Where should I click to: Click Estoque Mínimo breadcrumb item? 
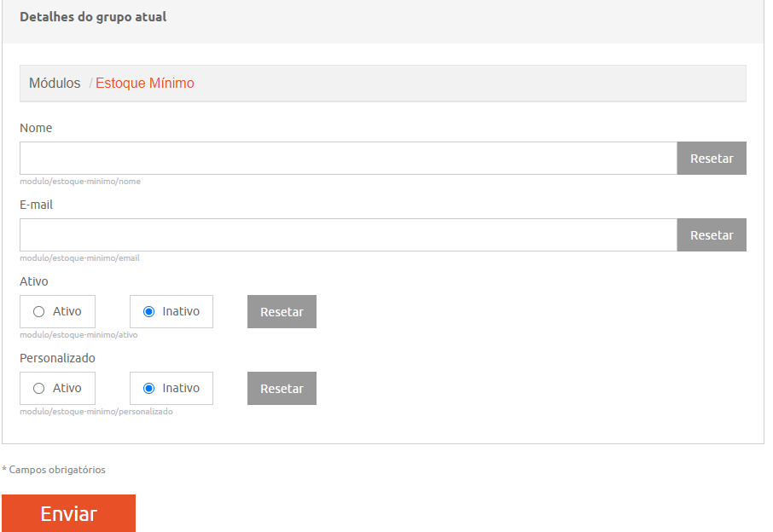(145, 83)
